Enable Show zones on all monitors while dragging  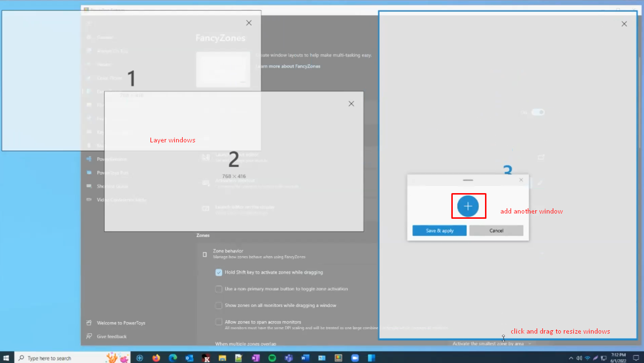(x=219, y=305)
